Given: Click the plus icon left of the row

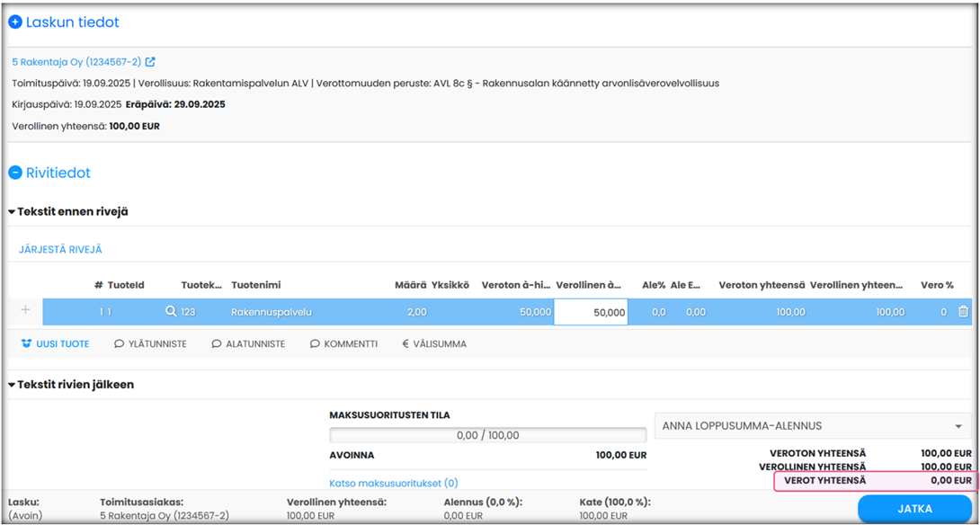Looking at the screenshot, I should pos(25,310).
